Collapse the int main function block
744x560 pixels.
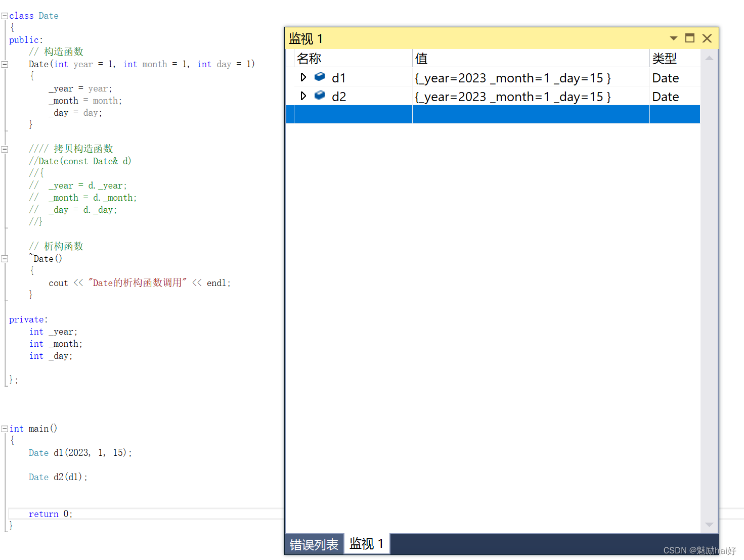5,429
